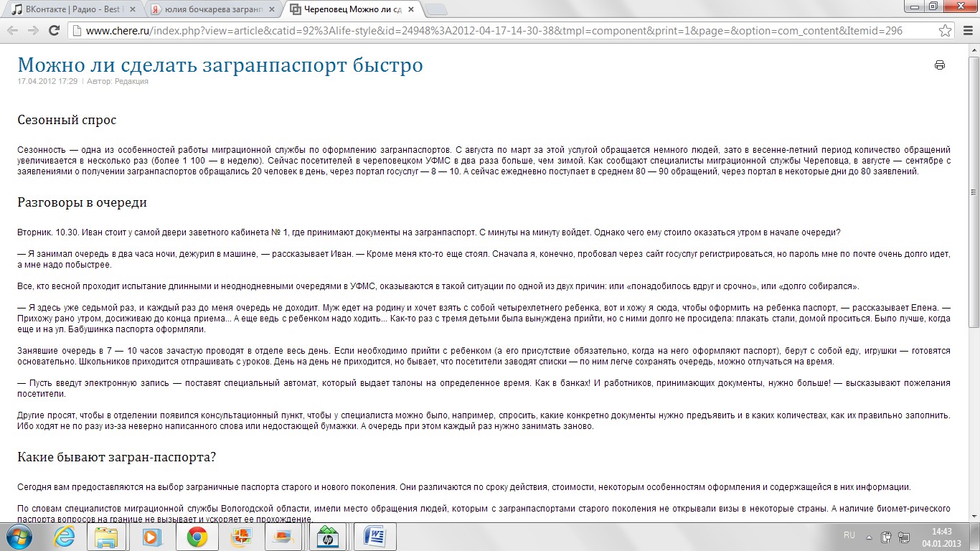Switch to the юлия бочкарева Yandex tab
The image size is (980, 551).
tap(212, 9)
